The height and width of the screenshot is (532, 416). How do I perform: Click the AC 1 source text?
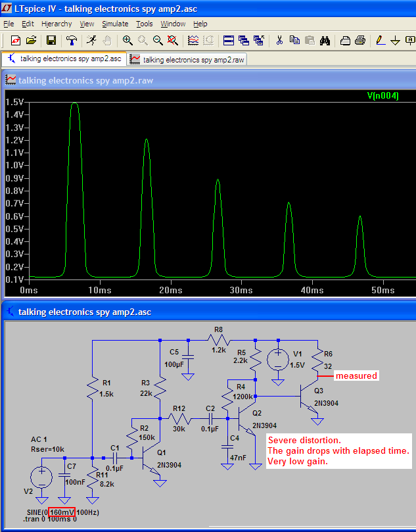[39, 439]
